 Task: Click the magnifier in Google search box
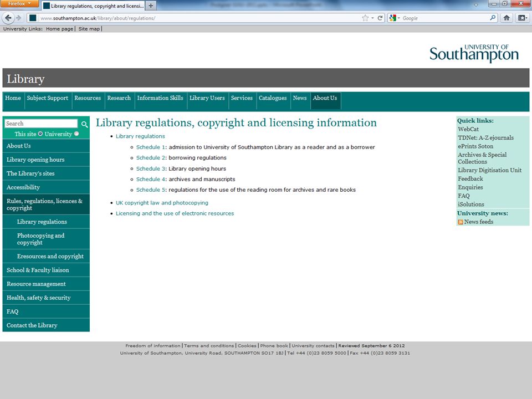click(493, 18)
